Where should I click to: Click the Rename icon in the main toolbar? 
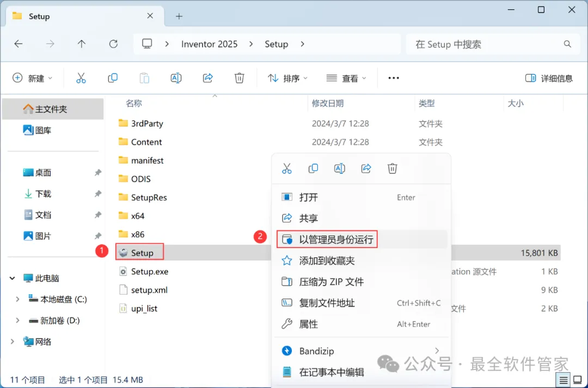[176, 78]
